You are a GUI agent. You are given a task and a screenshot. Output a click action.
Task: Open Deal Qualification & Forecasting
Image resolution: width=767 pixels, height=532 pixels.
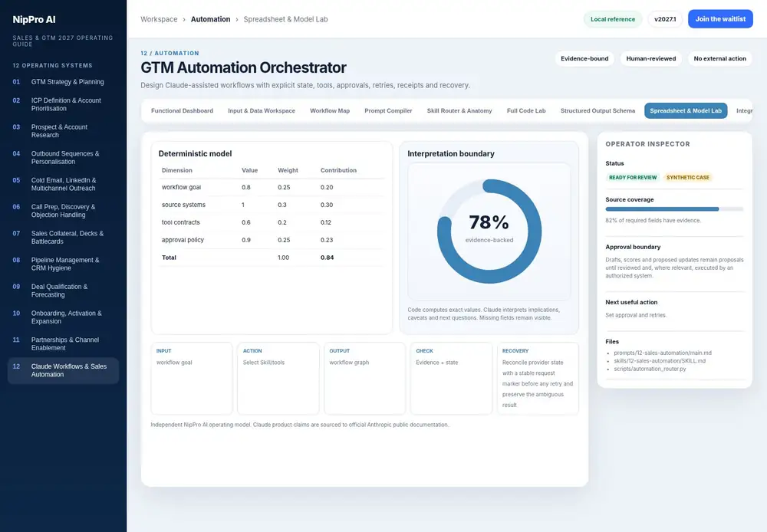coord(63,291)
